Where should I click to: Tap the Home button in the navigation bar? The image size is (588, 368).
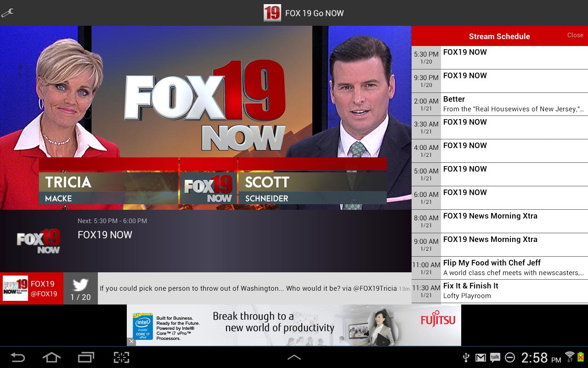pos(52,358)
